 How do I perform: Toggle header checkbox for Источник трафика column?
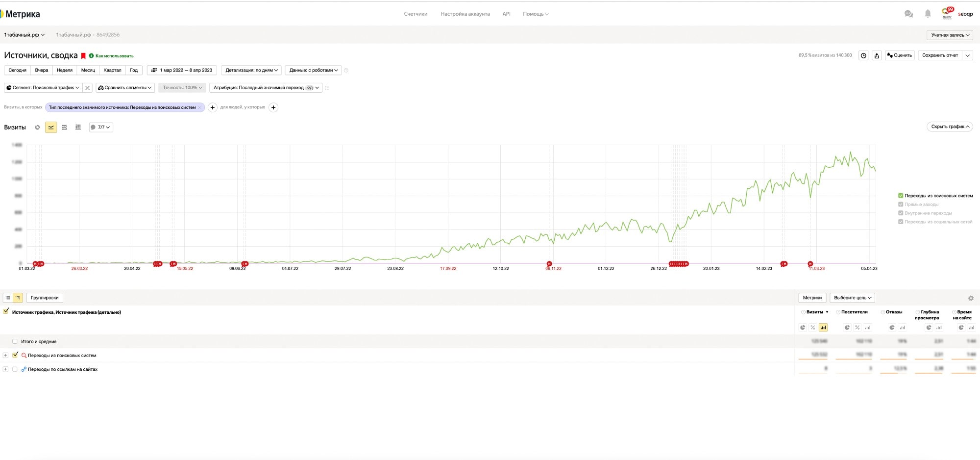pos(6,311)
